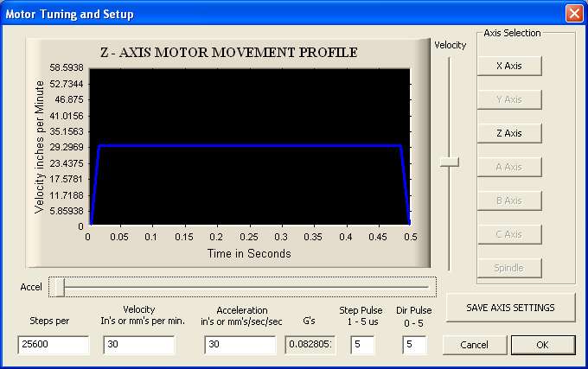Screen dimensions: 588x369
Task: Choose the Z Axis button
Action: click(x=509, y=133)
